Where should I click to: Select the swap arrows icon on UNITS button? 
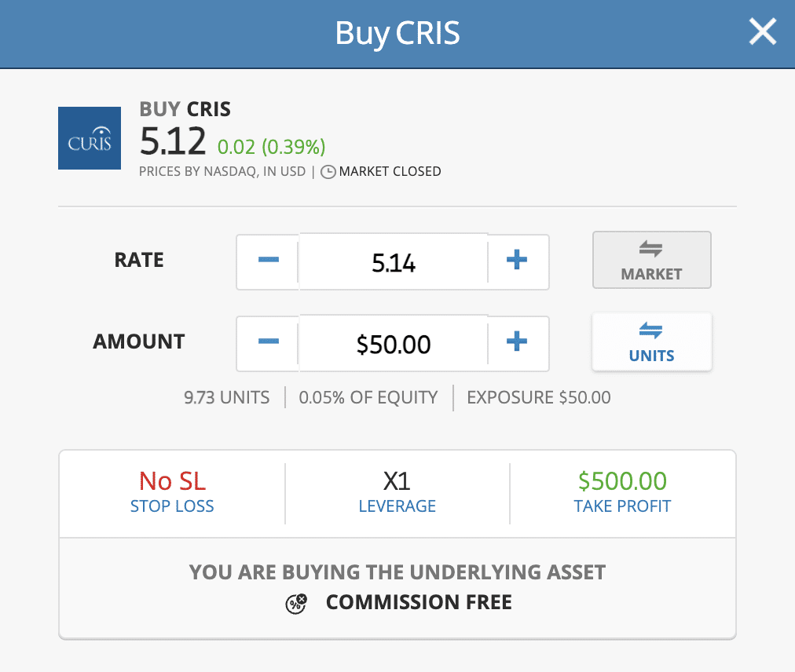pyautogui.click(x=651, y=331)
